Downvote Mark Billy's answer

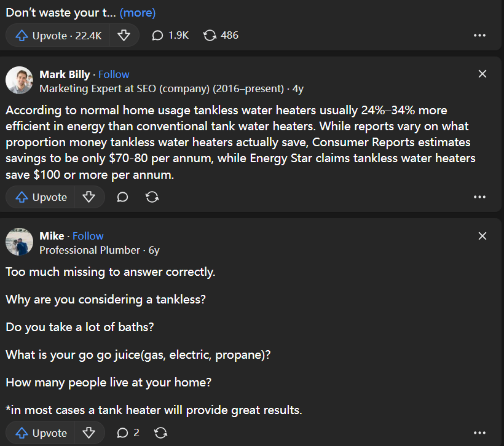[89, 197]
